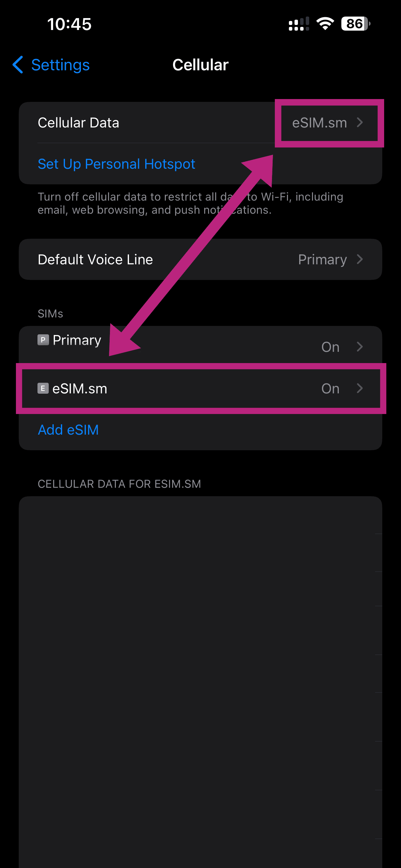
Task: Expand the Primary SIM chevron
Action: [x=359, y=347]
